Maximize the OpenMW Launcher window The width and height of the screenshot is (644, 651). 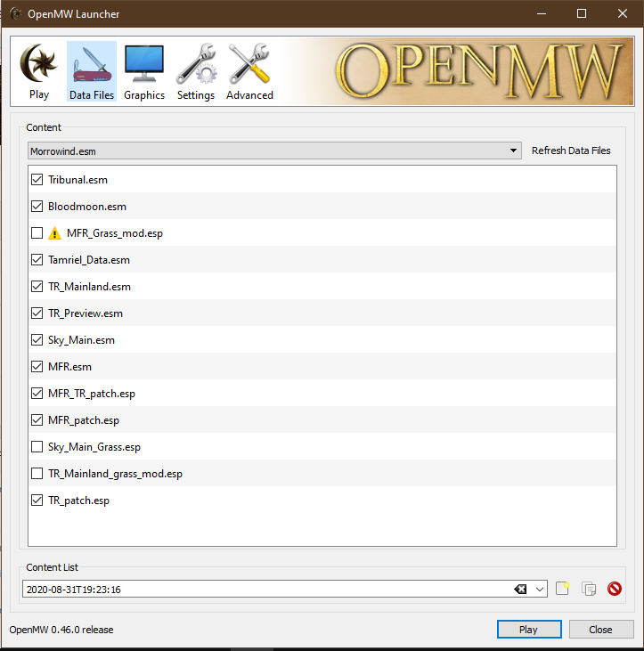[x=582, y=13]
